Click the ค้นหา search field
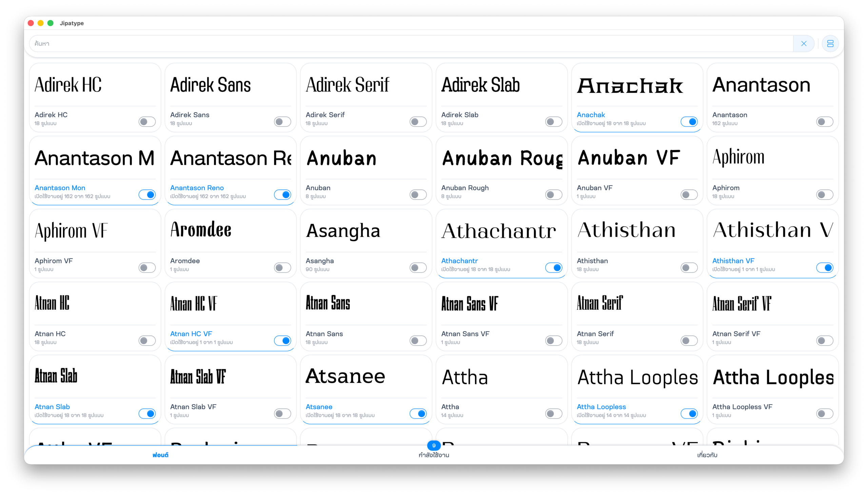Screen dimensions: 868x496 pos(409,44)
